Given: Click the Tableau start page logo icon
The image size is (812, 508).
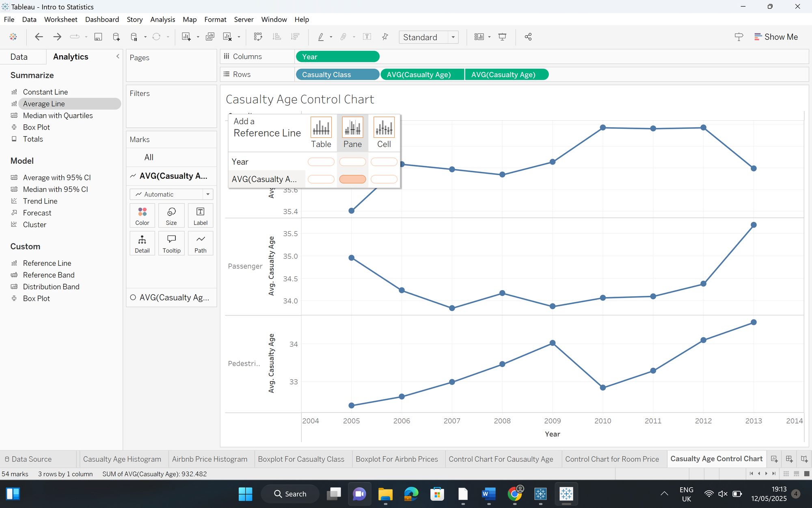Looking at the screenshot, I should (13, 37).
